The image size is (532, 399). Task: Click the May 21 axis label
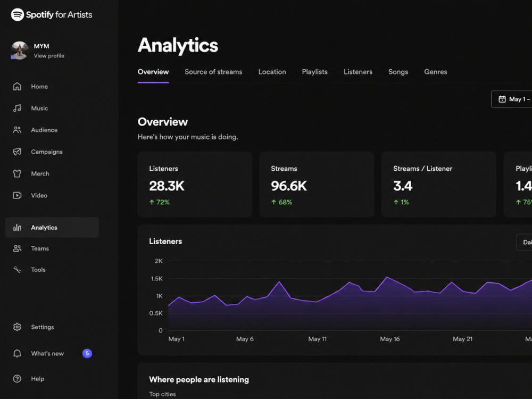(462, 339)
